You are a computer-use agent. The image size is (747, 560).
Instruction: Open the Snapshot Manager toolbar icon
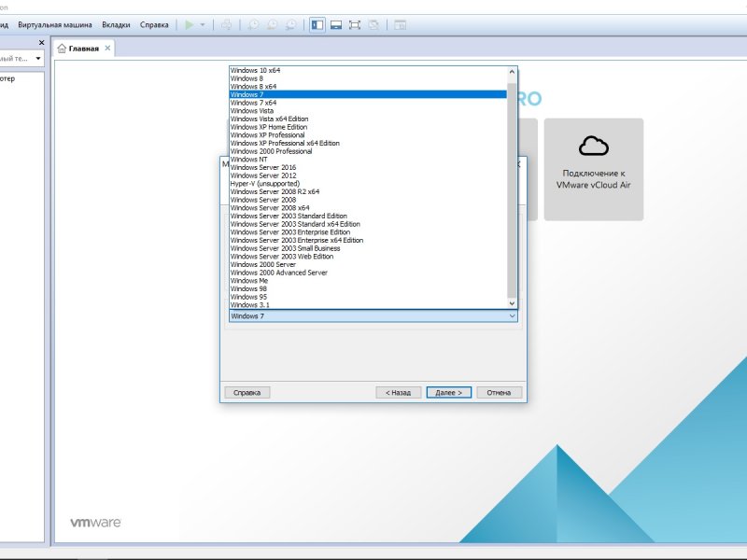click(x=290, y=25)
